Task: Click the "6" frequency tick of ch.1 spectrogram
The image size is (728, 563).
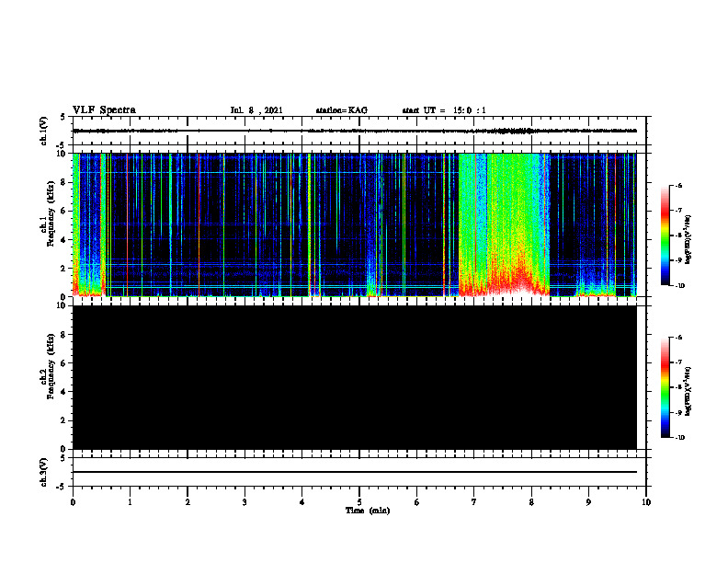Action: (x=63, y=211)
